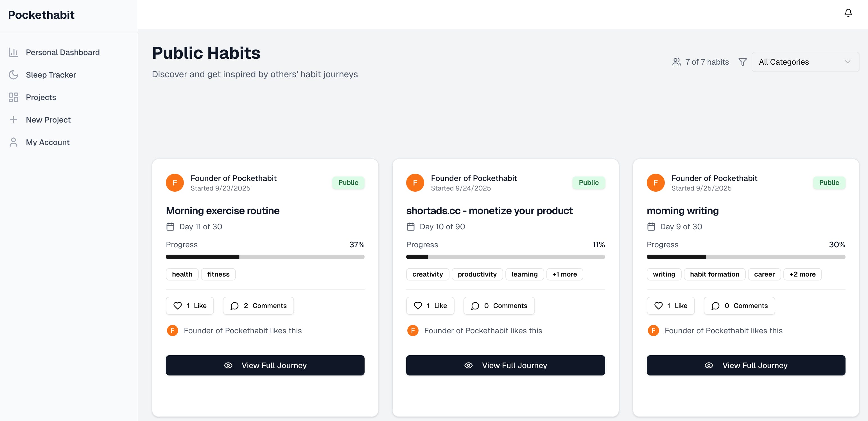Open Sleep Tracker from the sidebar

click(51, 75)
